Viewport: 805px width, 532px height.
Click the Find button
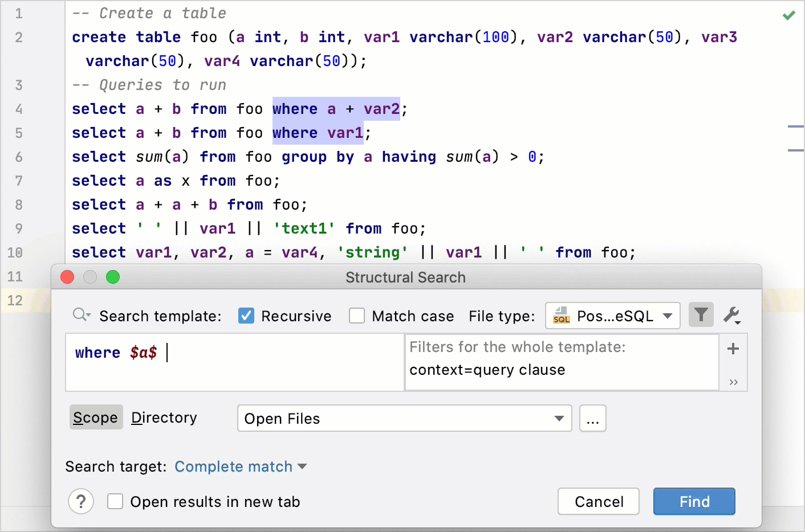(694, 501)
